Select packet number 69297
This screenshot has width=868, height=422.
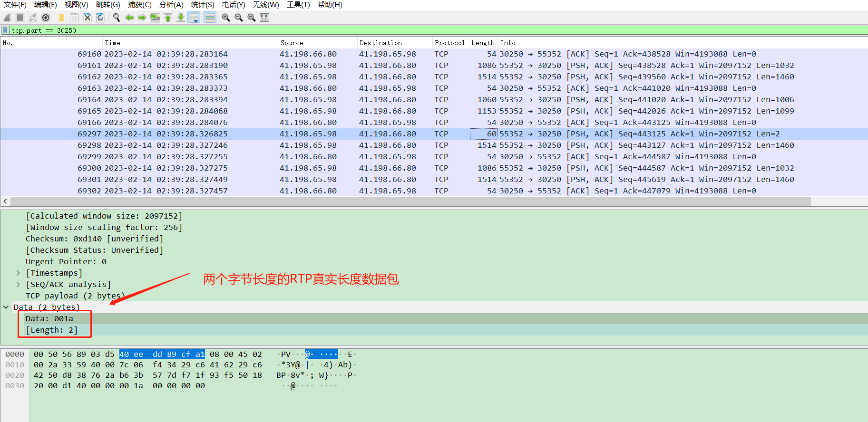pos(434,134)
